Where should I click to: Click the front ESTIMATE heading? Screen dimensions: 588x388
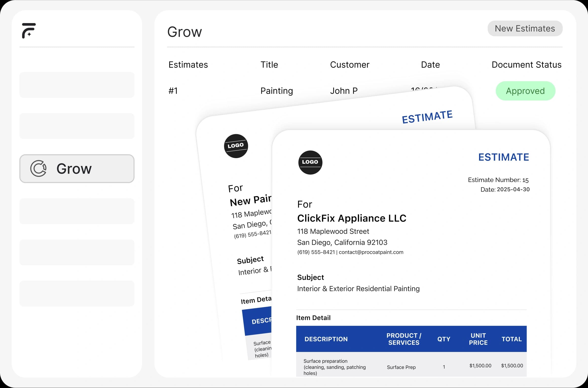(x=503, y=157)
